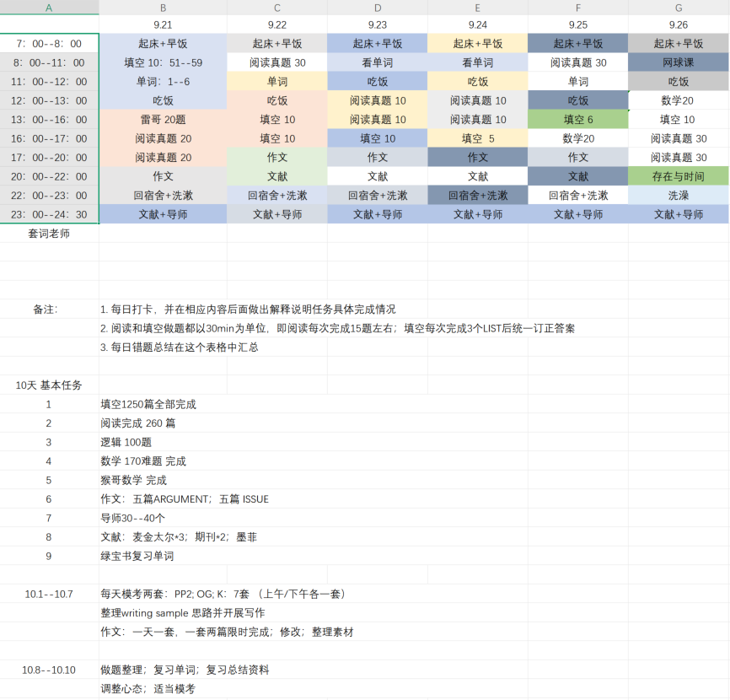Click the 猴哥数学 完成 cell

point(133,480)
